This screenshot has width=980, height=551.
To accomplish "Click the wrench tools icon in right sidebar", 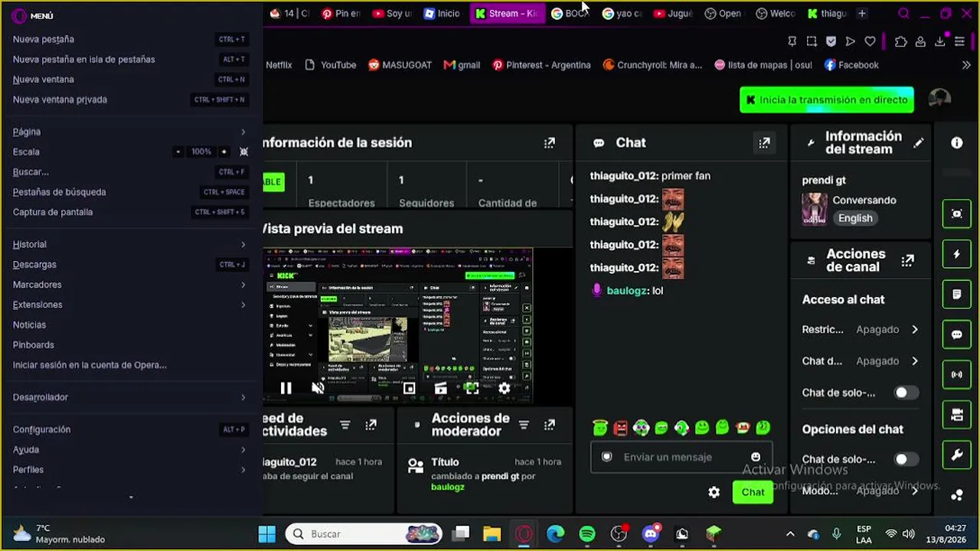I will tap(956, 455).
